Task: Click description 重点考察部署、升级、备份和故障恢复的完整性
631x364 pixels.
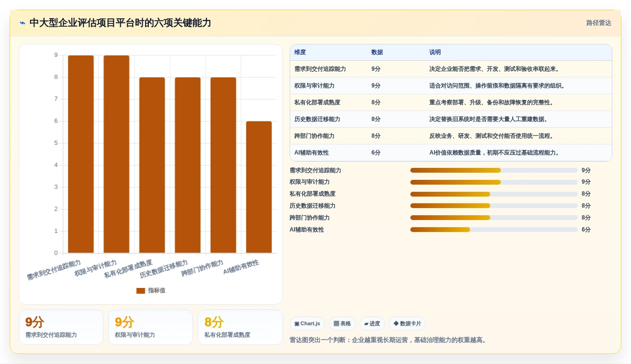Action: click(492, 102)
